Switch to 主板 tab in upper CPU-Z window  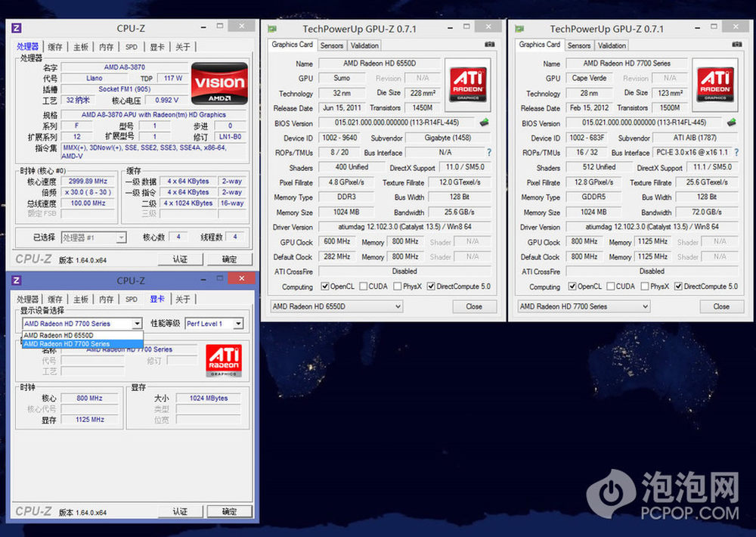(x=81, y=47)
